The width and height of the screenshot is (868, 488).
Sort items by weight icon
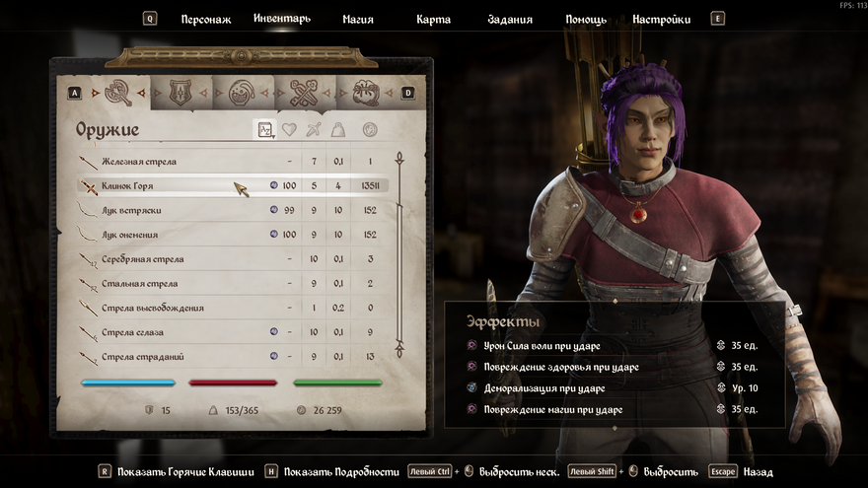coord(338,129)
